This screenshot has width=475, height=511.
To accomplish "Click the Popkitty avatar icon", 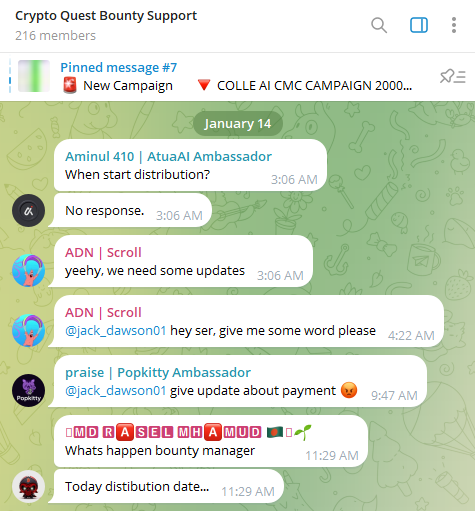I will [x=29, y=391].
